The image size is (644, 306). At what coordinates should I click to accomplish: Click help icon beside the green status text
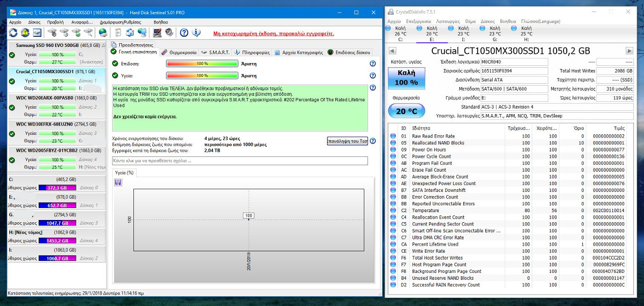[373, 87]
